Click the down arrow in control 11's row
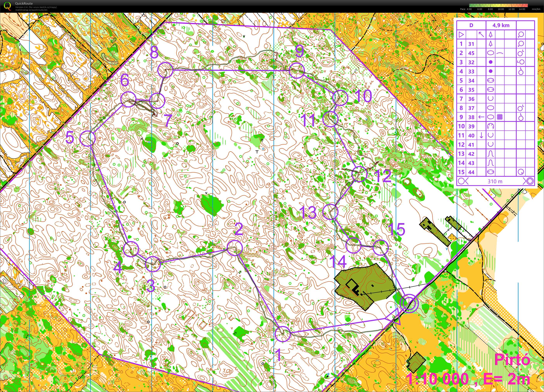The width and height of the screenshot is (544, 392). coord(481,136)
